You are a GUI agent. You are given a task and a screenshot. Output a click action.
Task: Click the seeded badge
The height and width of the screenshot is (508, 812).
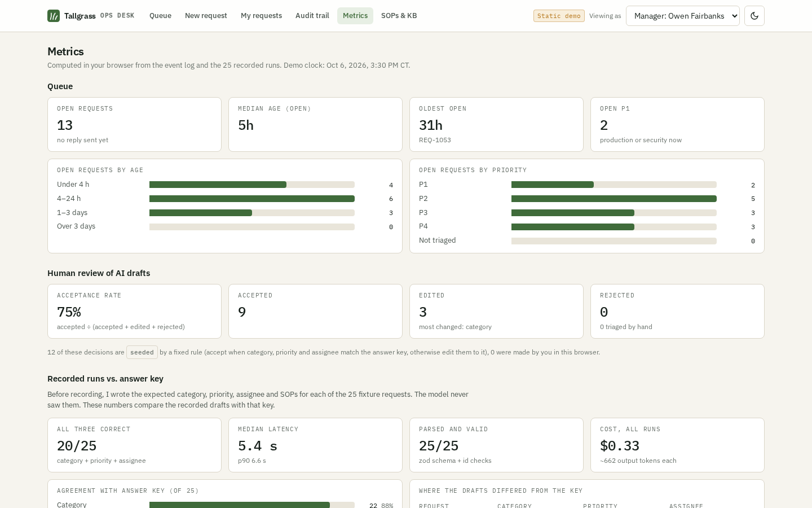142,352
